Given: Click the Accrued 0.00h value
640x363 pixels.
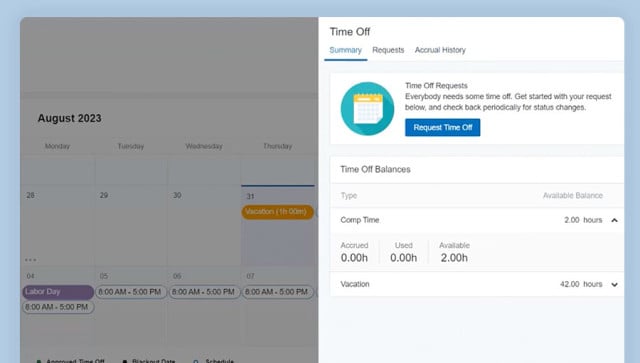Looking at the screenshot, I should (x=354, y=258).
